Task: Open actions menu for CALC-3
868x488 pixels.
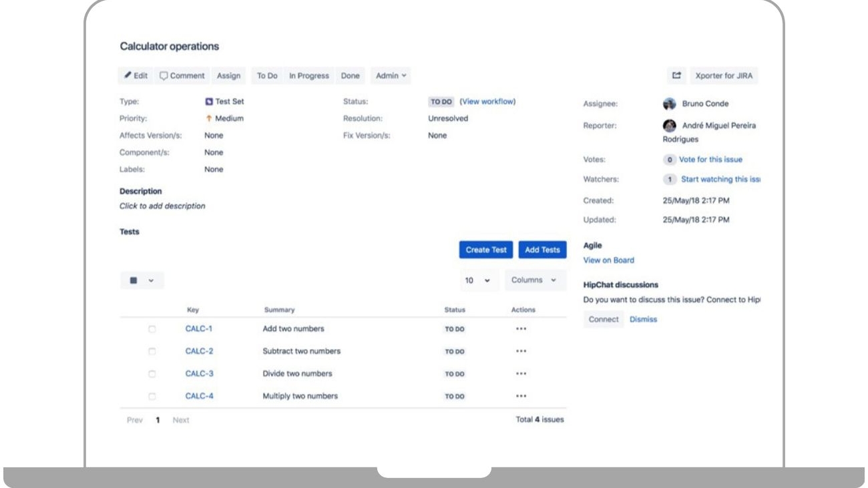Action: 521,374
